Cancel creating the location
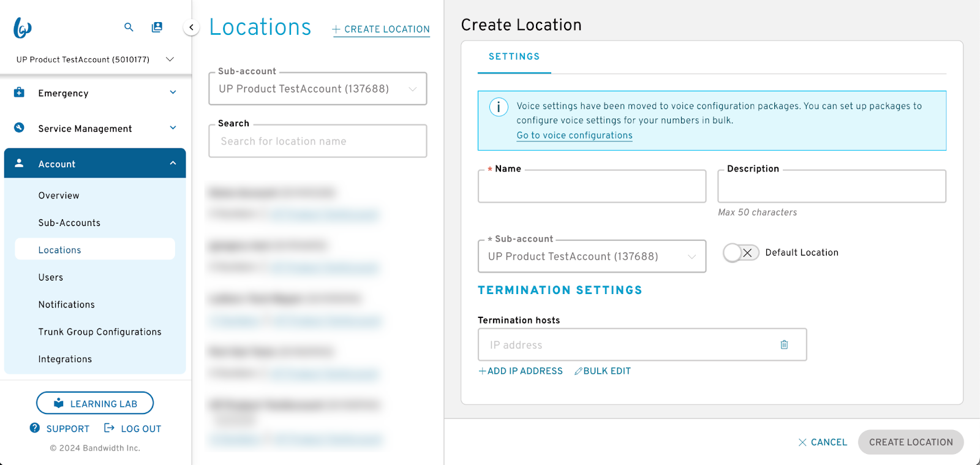980x465 pixels. (x=823, y=442)
